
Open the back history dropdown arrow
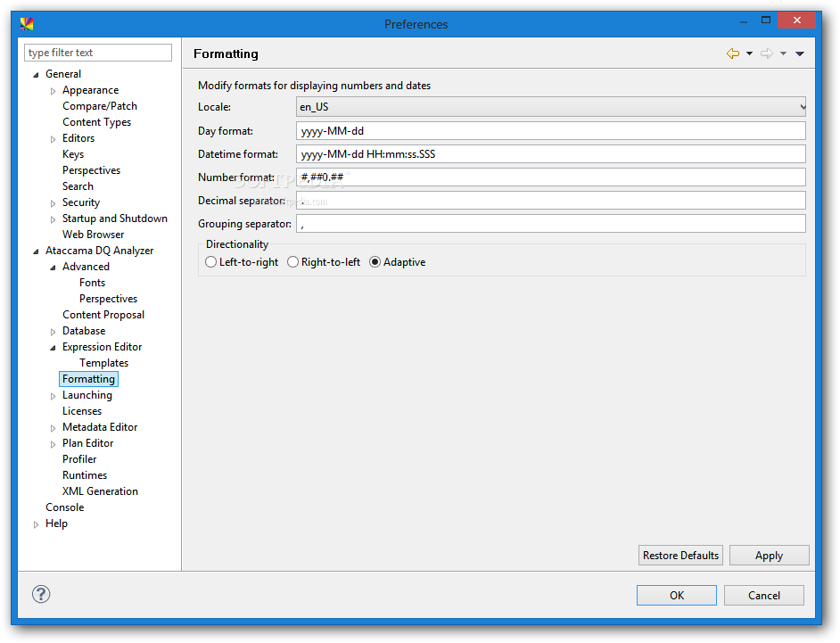tap(749, 54)
